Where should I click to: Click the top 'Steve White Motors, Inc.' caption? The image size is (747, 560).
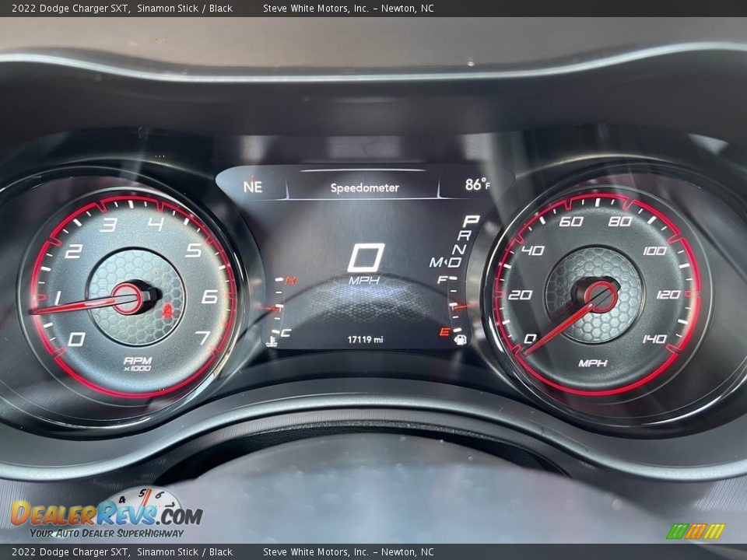click(315, 8)
